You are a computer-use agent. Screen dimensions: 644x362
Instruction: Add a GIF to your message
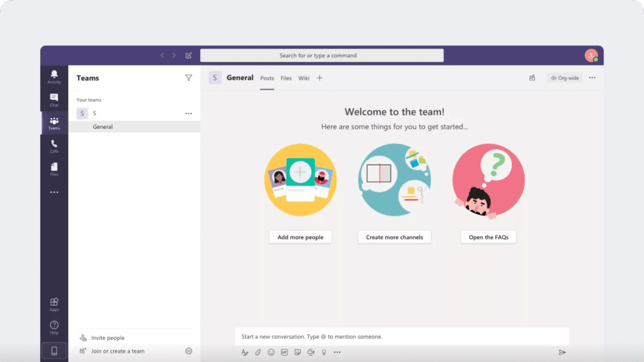[x=284, y=353]
